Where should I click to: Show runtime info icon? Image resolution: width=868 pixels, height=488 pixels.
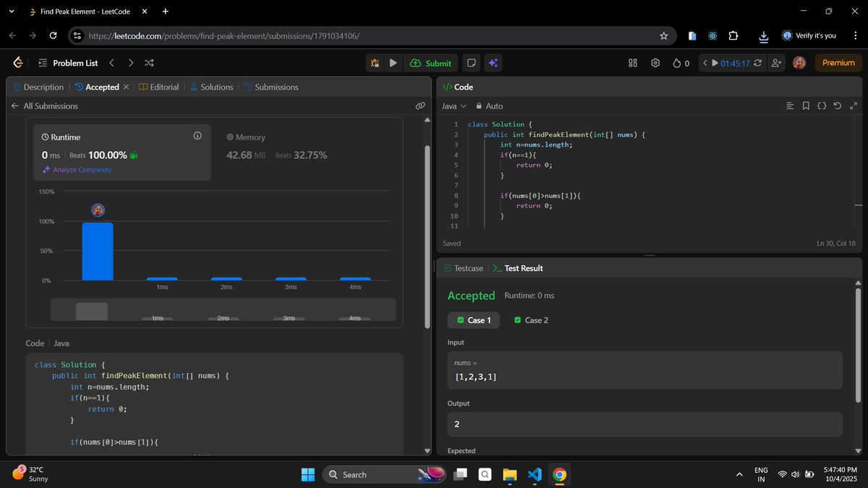197,136
